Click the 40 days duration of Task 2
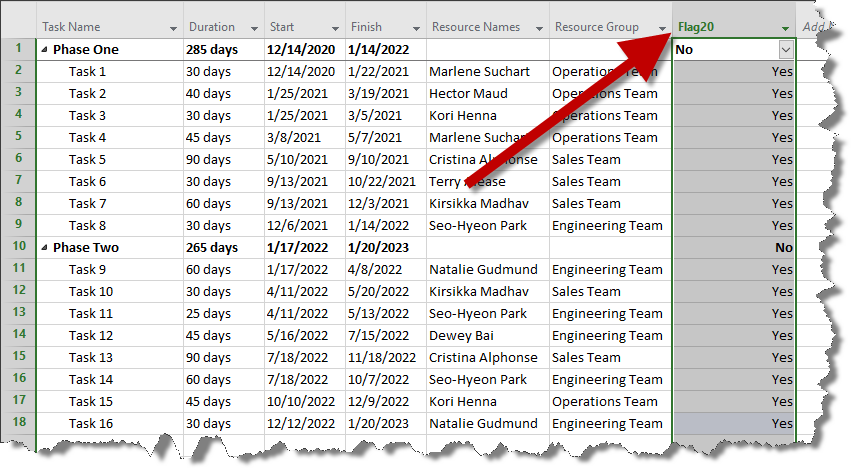 click(x=224, y=93)
